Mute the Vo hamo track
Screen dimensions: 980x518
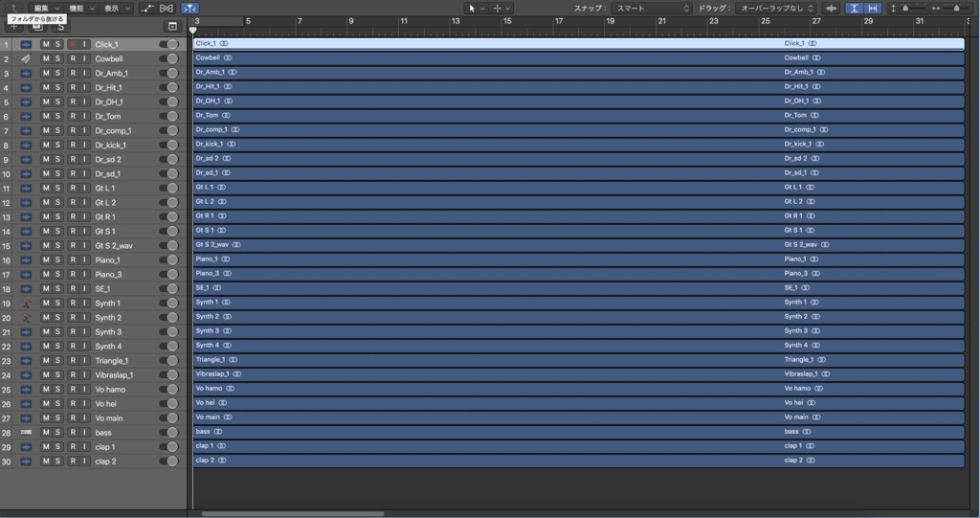click(x=46, y=389)
